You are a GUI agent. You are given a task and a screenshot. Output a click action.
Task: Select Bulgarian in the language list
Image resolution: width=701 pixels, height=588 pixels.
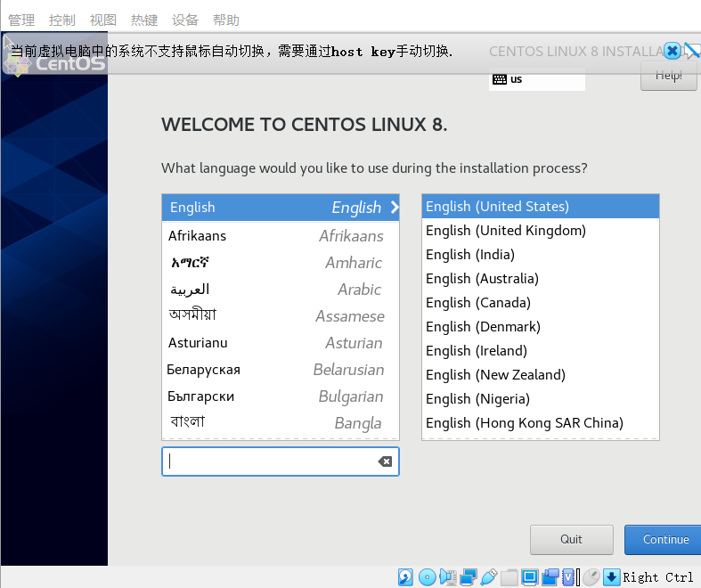(x=281, y=396)
